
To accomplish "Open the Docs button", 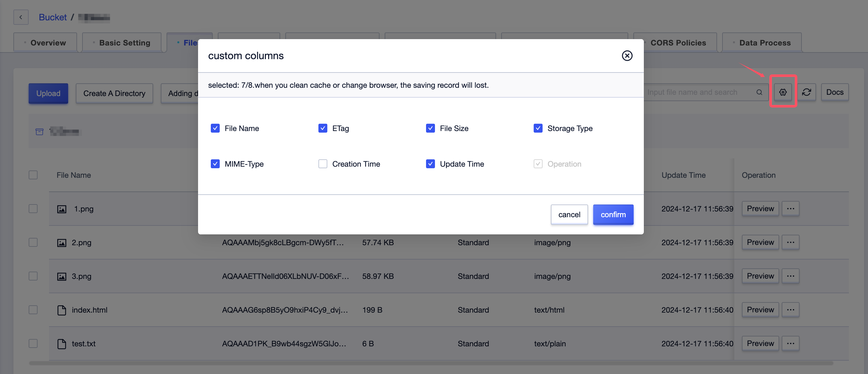I will tap(835, 92).
